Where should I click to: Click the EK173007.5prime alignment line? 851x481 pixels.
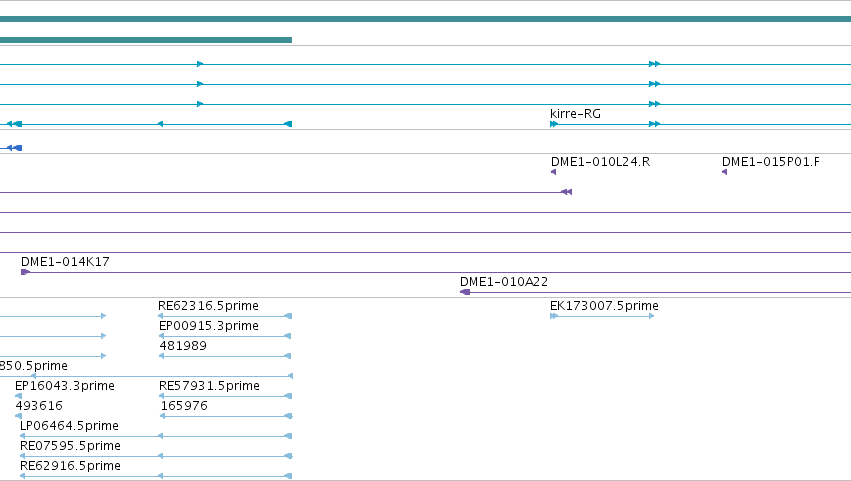602,316
